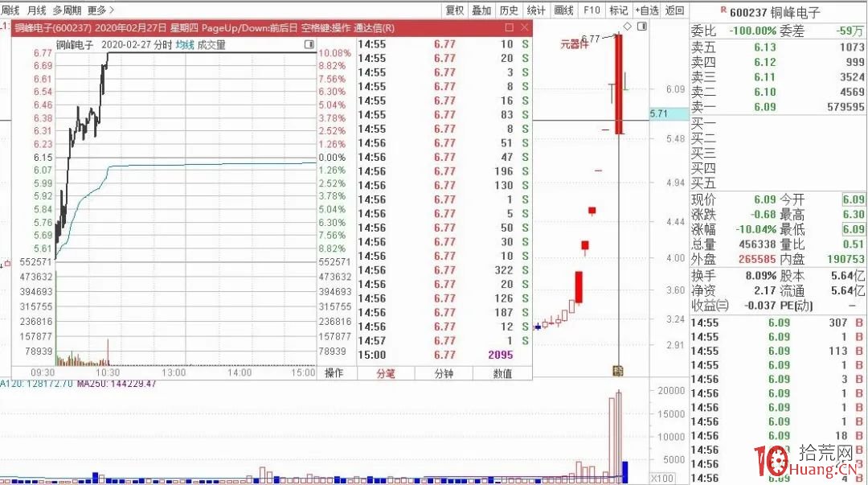Image resolution: width=868 pixels, height=485 pixels.
Task: Click the 买一 bid row label
Action: tap(703, 123)
